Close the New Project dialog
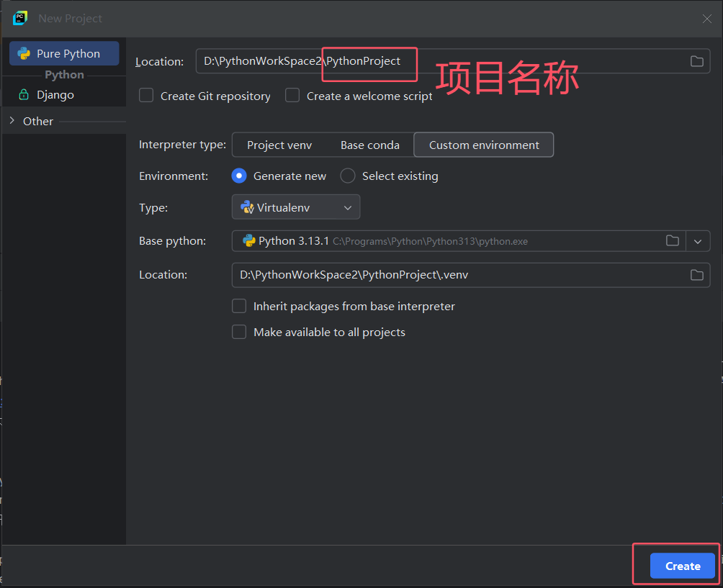This screenshot has width=723, height=588. coord(707,19)
